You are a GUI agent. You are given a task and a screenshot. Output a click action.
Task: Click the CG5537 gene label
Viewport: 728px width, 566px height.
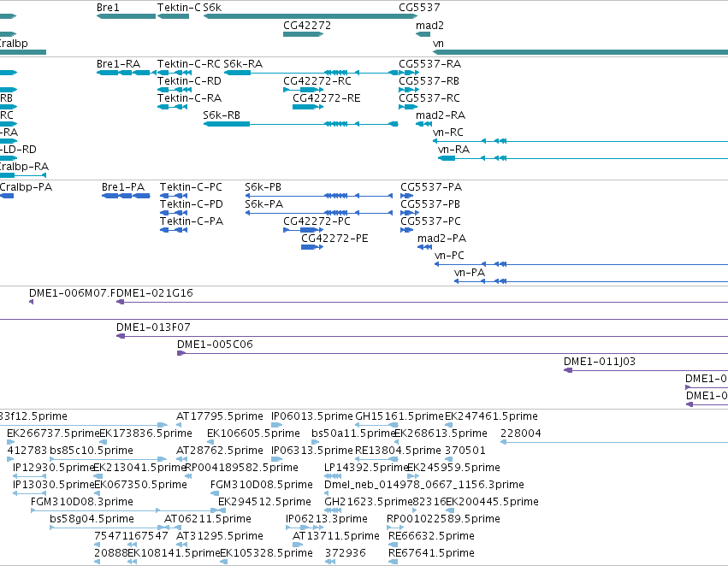tap(419, 8)
